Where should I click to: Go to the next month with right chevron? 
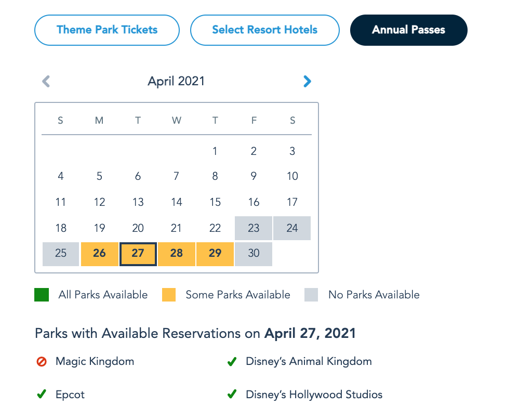pyautogui.click(x=307, y=81)
